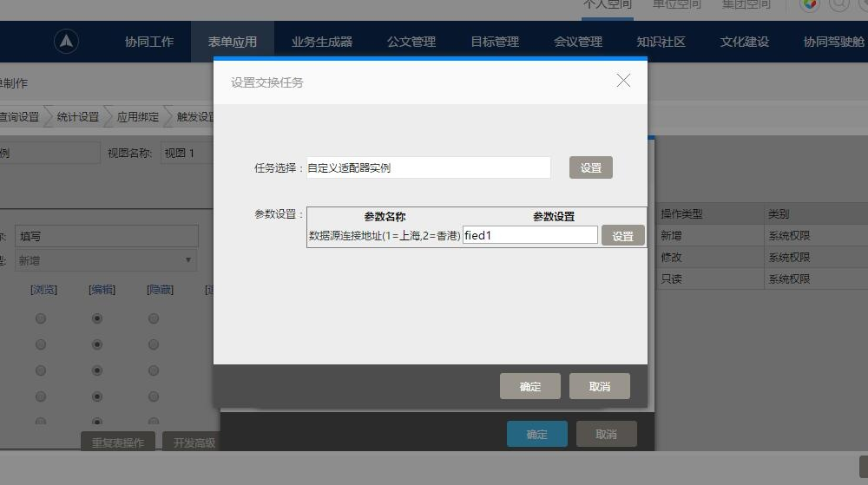Click the 参数名称 column header

(x=385, y=217)
